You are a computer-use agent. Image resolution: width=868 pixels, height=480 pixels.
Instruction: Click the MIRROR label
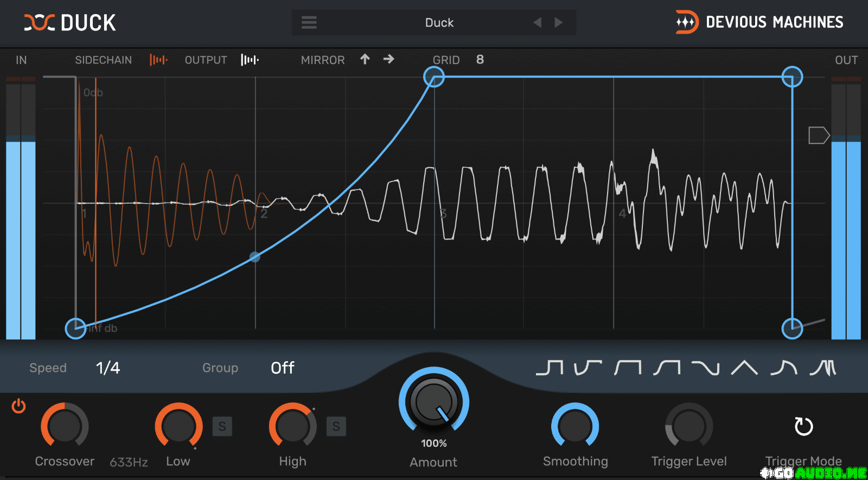pos(323,60)
